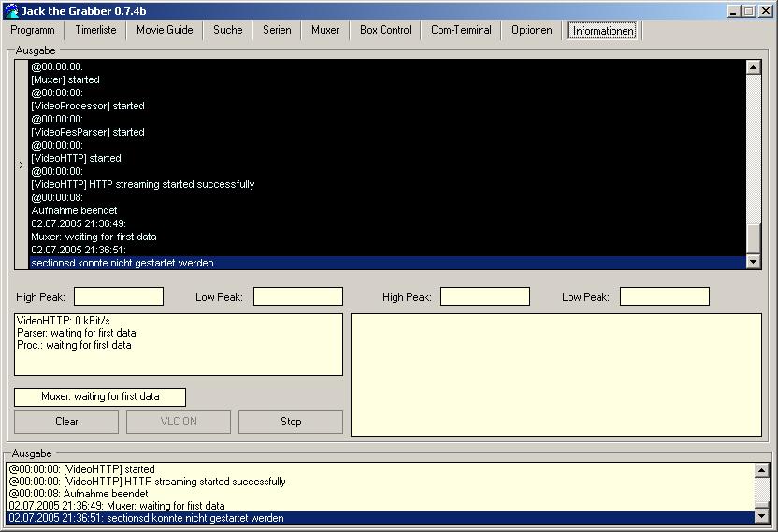Minimize the Jack the Grabber window
The width and height of the screenshot is (778, 532).
pos(733,11)
